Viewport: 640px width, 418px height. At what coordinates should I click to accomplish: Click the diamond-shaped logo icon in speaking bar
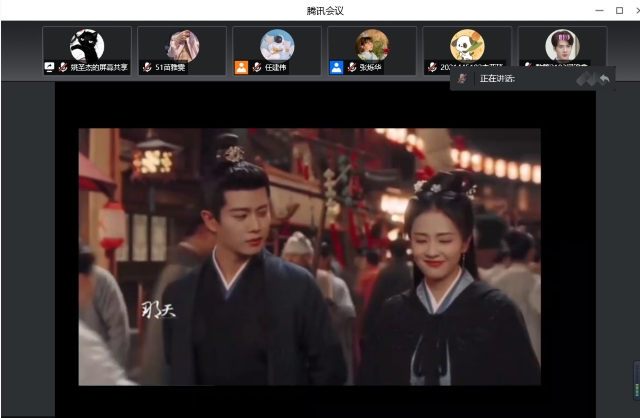(587, 78)
